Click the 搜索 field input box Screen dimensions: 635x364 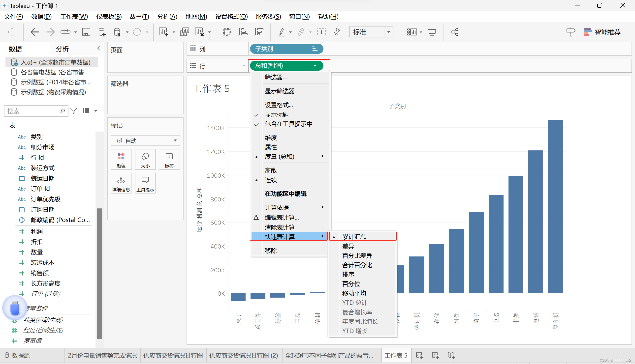tap(32, 111)
